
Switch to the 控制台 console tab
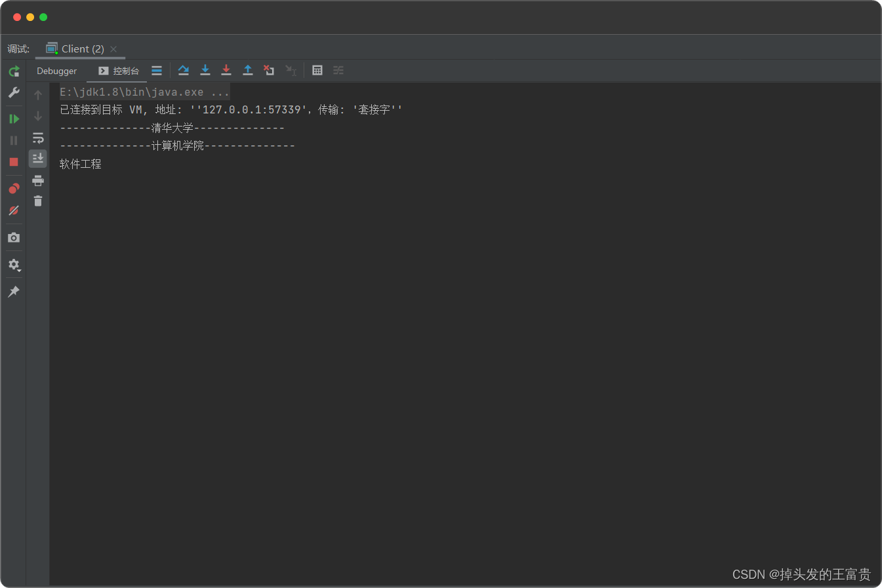click(119, 71)
